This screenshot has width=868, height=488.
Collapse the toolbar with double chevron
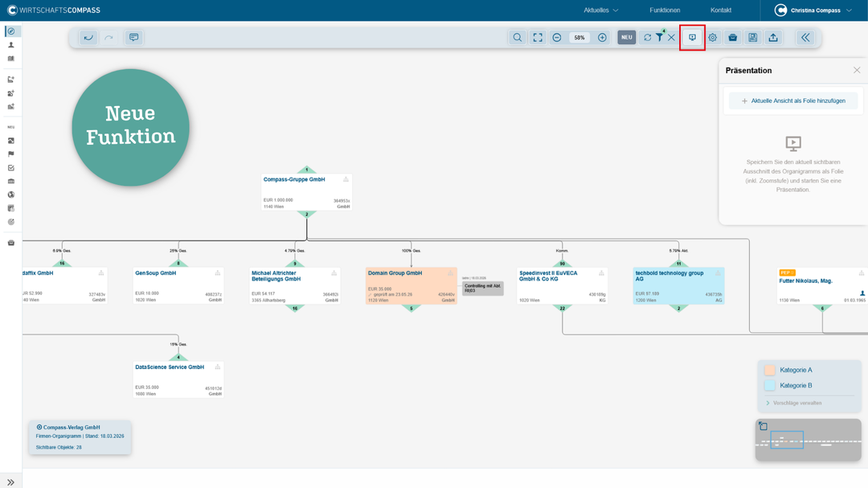coord(805,37)
